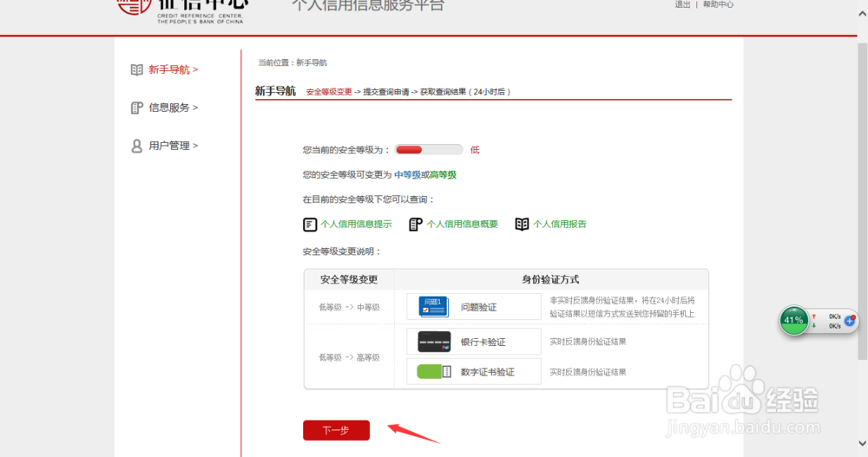This screenshot has width=868, height=457.
Task: Click the 下一步 red button
Action: click(336, 430)
